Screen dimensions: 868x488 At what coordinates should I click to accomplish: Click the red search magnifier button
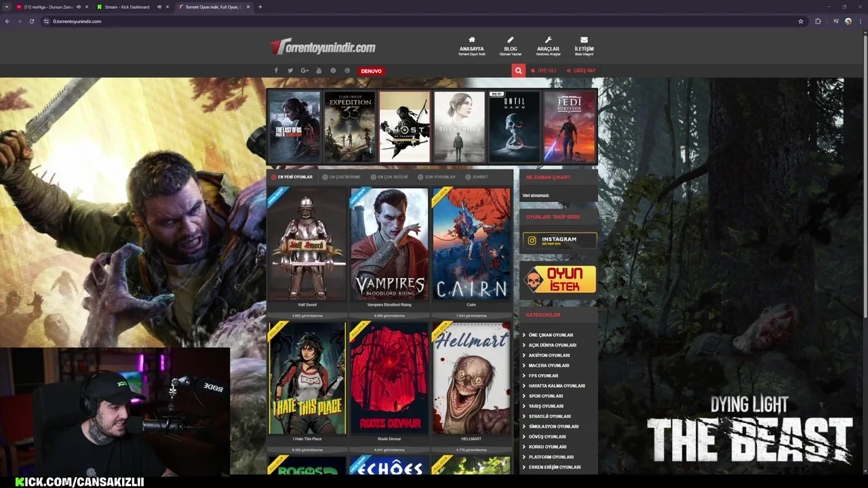pyautogui.click(x=518, y=70)
